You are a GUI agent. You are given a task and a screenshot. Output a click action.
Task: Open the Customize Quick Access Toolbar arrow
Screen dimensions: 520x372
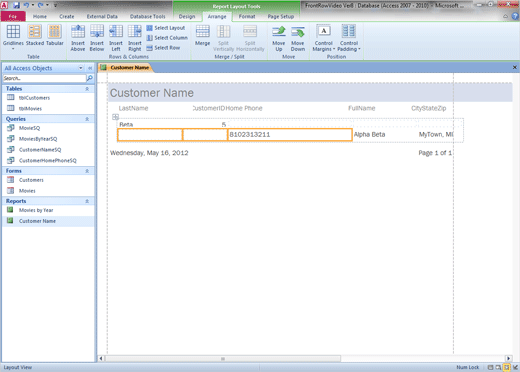point(55,5)
